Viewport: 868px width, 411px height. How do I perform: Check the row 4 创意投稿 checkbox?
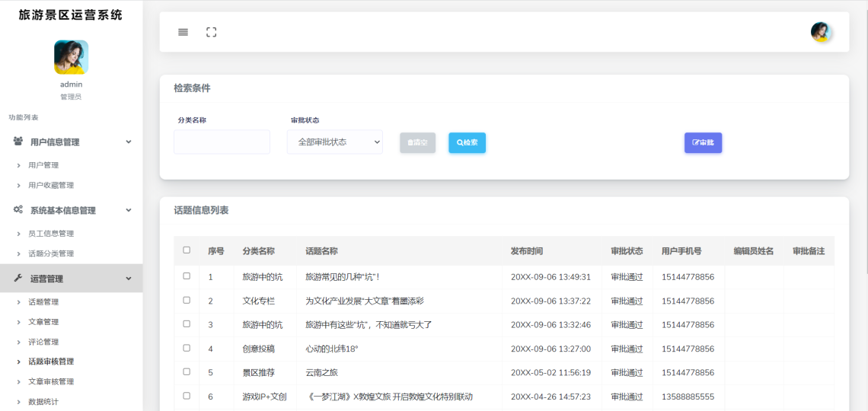187,347
